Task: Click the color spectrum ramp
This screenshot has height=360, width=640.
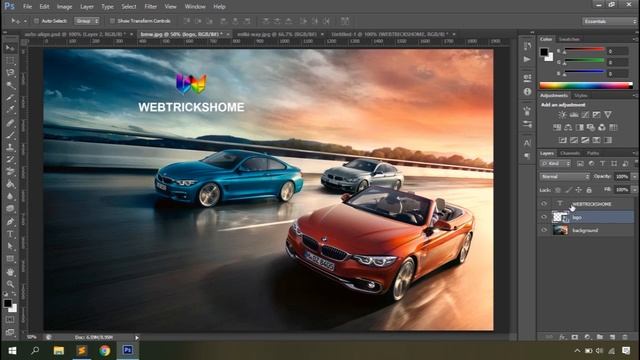Action: click(x=586, y=85)
